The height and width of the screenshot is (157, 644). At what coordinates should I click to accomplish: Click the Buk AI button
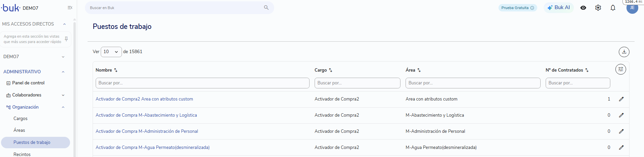tap(558, 7)
